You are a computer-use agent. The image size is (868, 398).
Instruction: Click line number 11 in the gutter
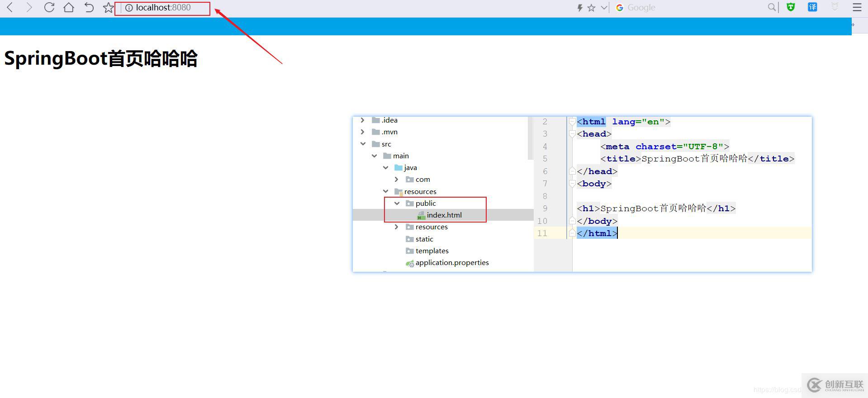pos(542,233)
